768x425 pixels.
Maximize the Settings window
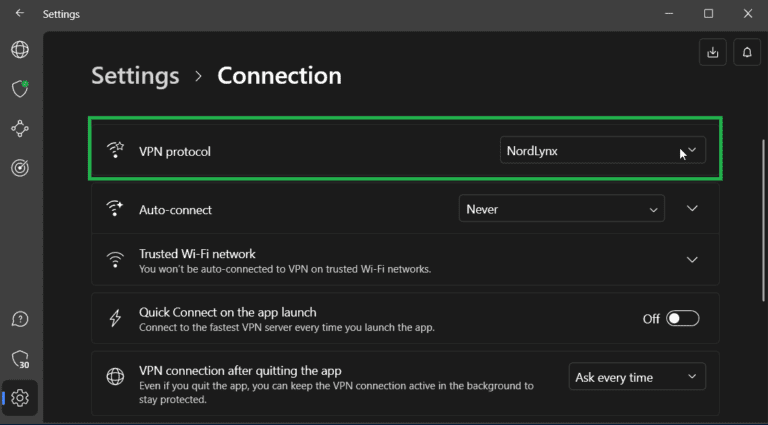click(x=708, y=14)
